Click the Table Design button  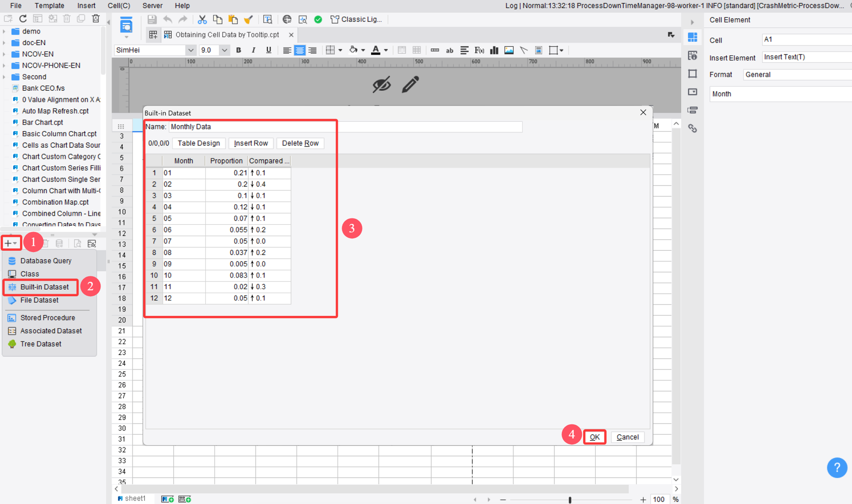point(199,143)
